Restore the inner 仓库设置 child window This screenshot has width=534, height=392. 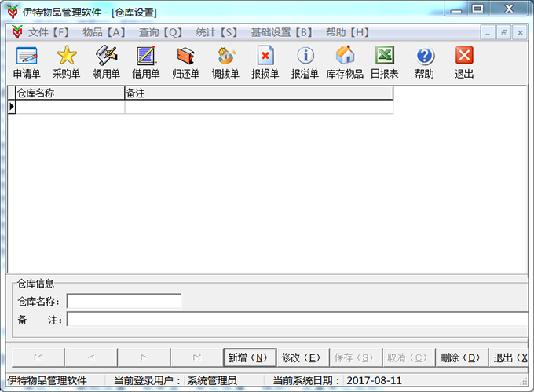[503, 33]
